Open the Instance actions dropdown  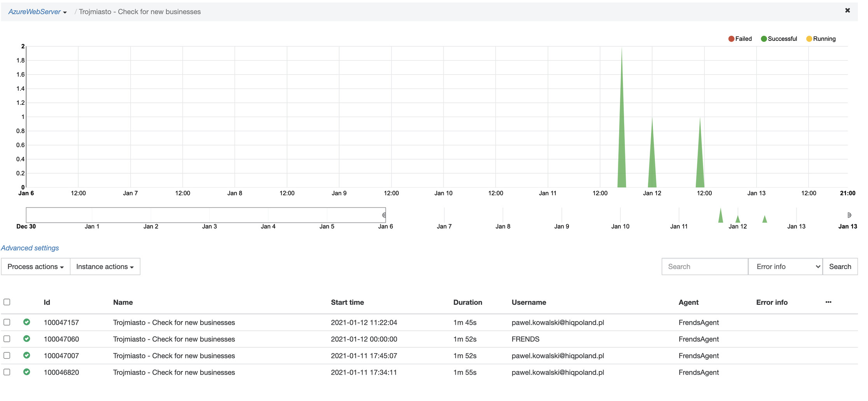point(105,267)
